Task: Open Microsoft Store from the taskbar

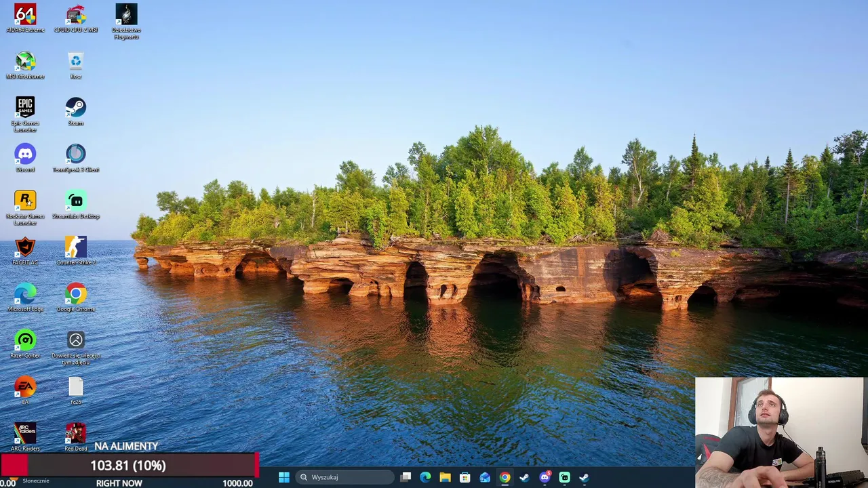Action: click(465, 477)
